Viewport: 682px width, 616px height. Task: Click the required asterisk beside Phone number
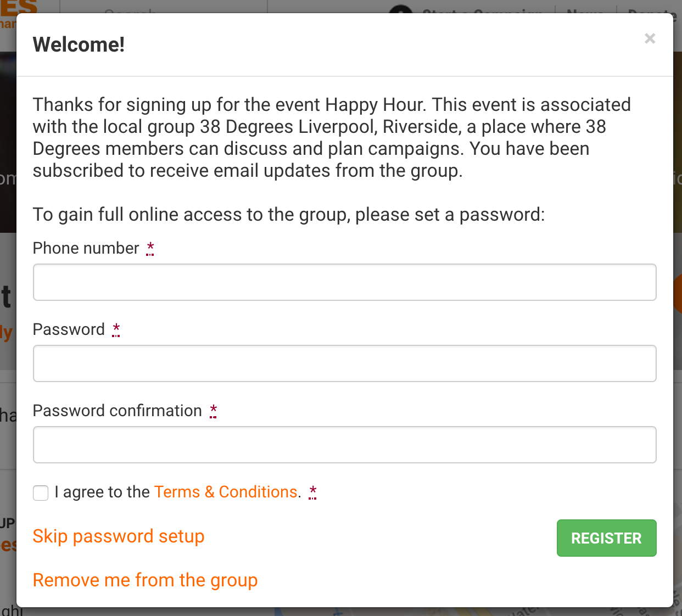[150, 248]
